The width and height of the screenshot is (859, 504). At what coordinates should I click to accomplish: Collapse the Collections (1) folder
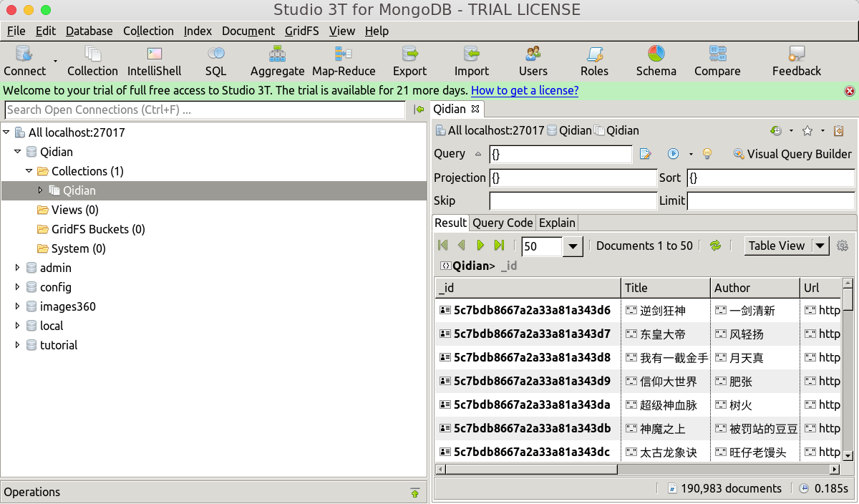click(x=29, y=171)
